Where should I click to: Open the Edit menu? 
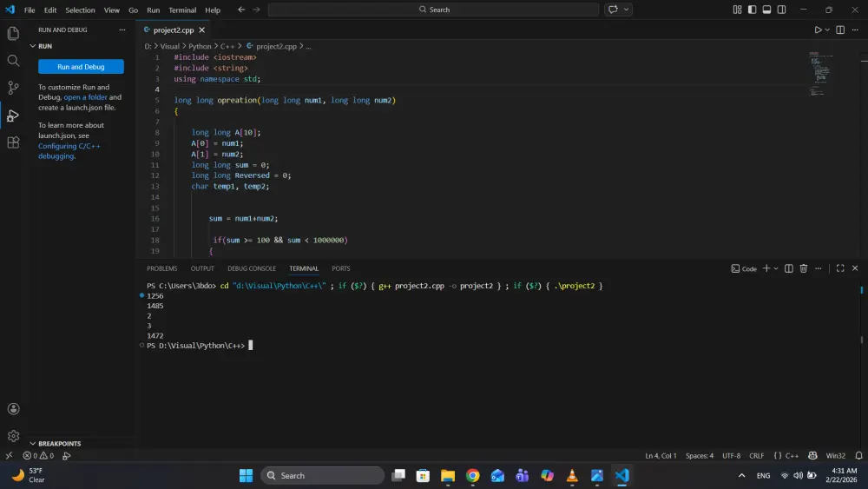click(50, 10)
